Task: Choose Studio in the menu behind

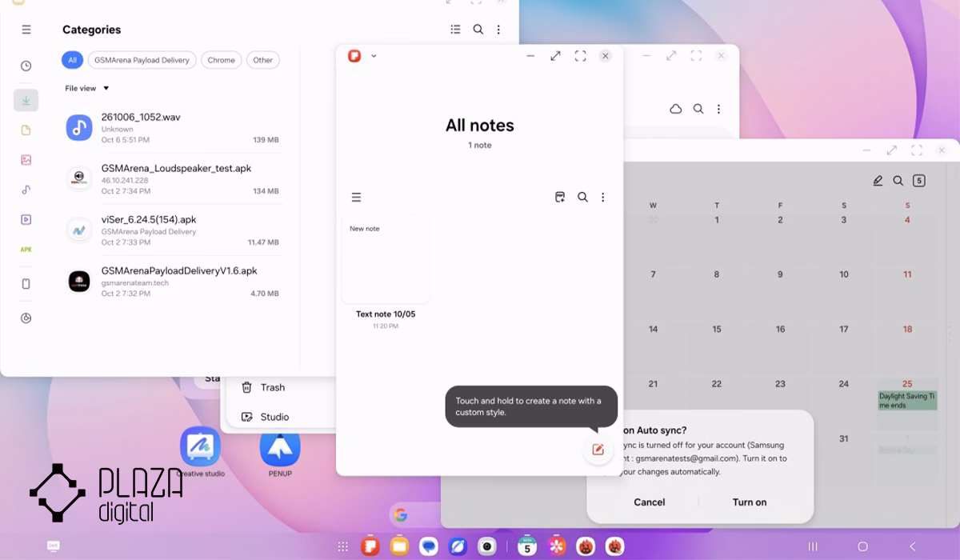Action: point(265,417)
